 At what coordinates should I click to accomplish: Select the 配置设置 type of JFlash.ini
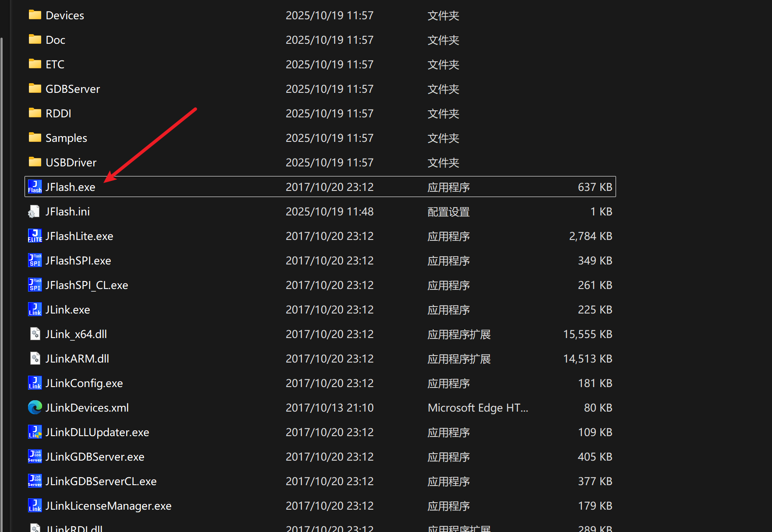(449, 212)
